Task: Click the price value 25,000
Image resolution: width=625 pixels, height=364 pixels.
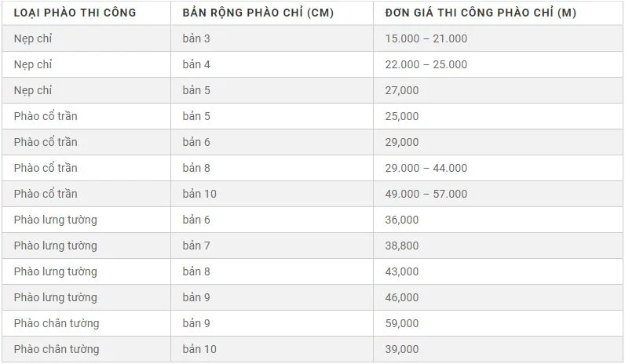Action: (x=402, y=116)
